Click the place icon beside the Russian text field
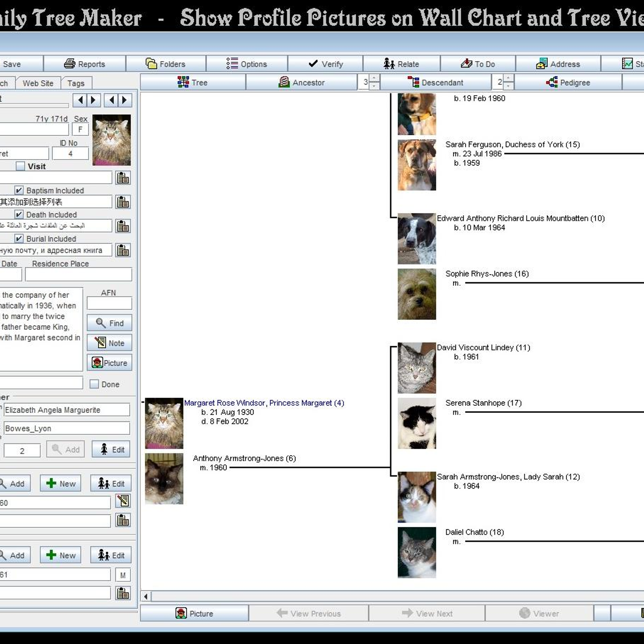The width and height of the screenshot is (644, 644). point(123,250)
